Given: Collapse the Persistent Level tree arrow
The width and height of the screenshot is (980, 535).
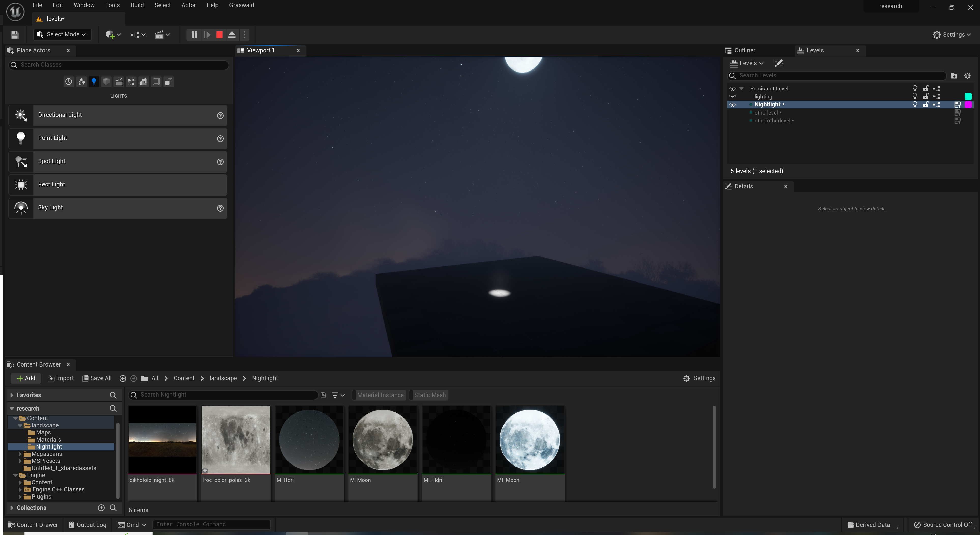Looking at the screenshot, I should pos(741,88).
